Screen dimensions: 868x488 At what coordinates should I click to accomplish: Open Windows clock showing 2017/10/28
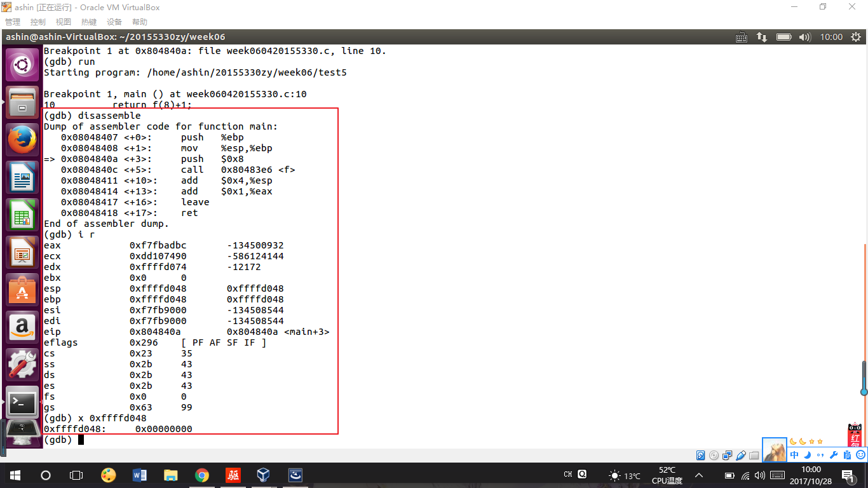[811, 475]
